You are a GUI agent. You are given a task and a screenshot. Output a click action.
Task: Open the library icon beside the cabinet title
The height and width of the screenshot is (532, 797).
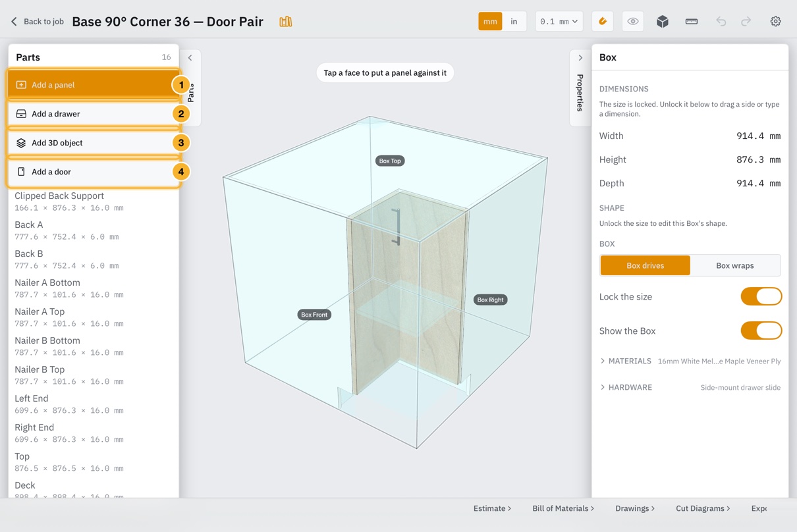coord(286,22)
